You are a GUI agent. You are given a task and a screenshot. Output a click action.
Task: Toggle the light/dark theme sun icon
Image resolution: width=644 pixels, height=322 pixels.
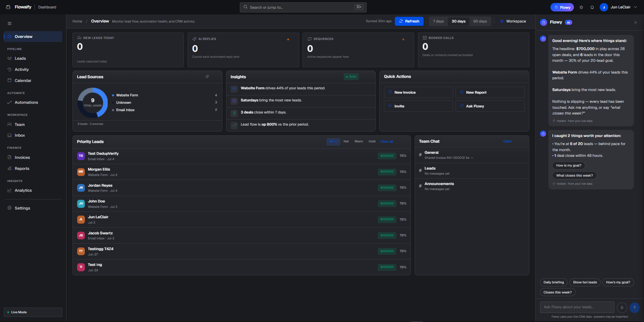(x=581, y=7)
